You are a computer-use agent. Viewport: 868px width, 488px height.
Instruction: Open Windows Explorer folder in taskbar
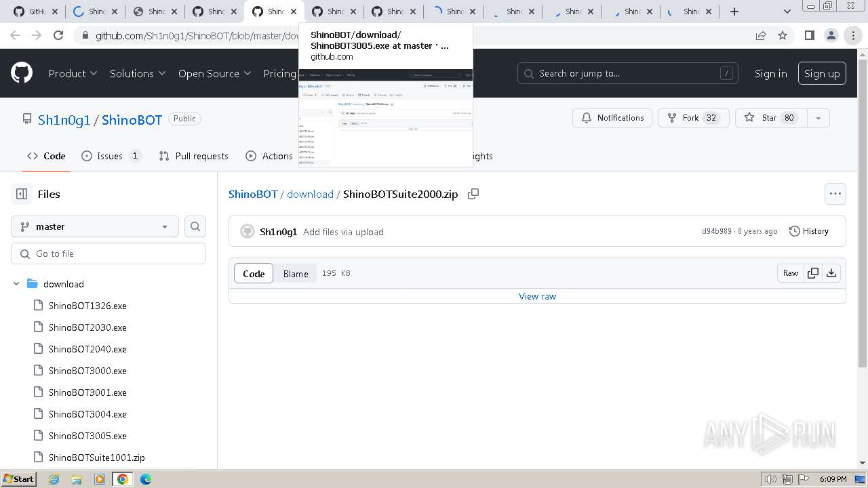77,479
